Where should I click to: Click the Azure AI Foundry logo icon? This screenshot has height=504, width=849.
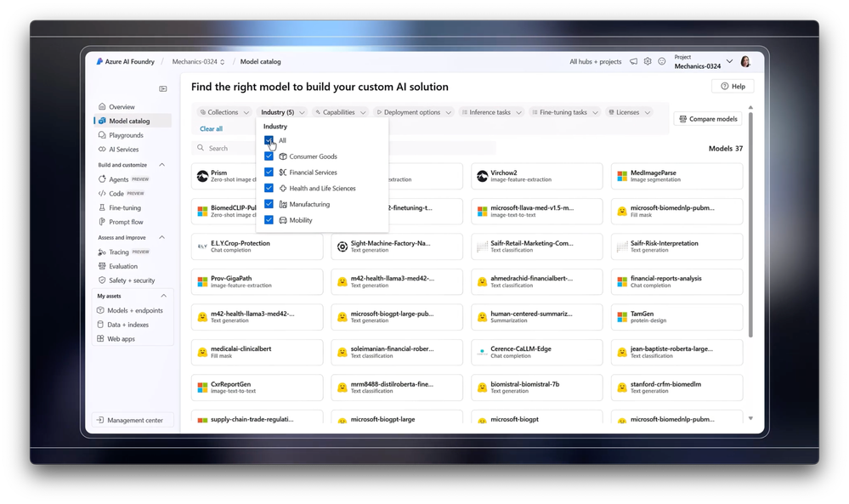(99, 62)
